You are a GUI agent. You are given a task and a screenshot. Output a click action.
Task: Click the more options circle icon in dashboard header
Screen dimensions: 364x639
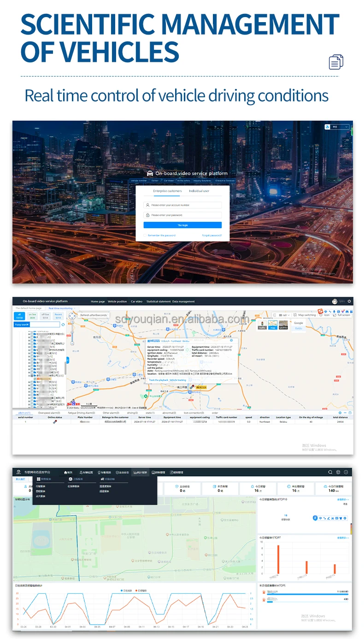[x=346, y=472]
